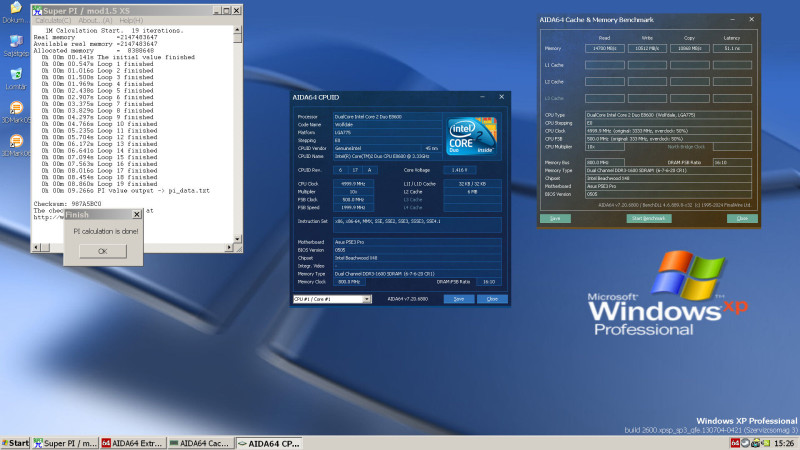Expand the CPU #1 / Core #1 dropdown
This screenshot has height=450, width=800.
[366, 299]
